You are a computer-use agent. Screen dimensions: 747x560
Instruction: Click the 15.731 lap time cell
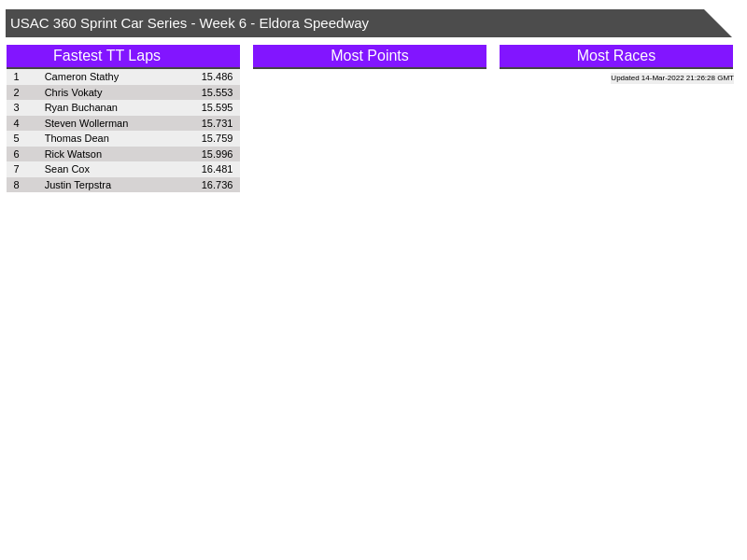coord(217,123)
